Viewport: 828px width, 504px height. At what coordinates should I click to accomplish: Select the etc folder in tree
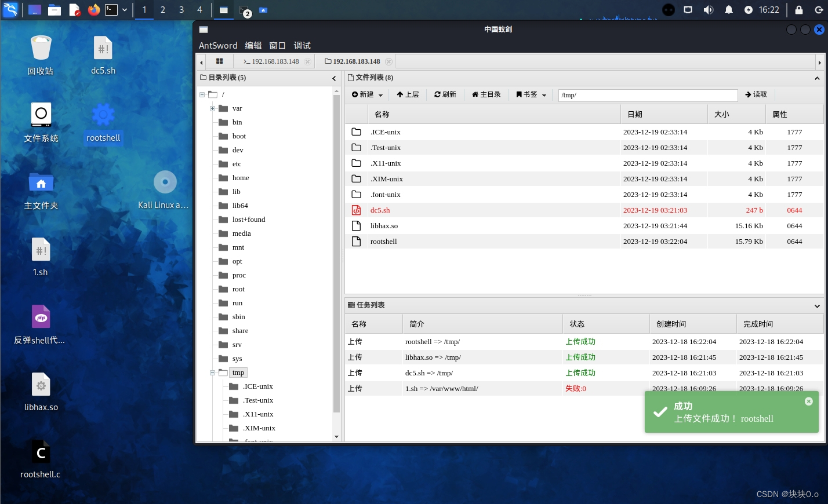click(237, 164)
